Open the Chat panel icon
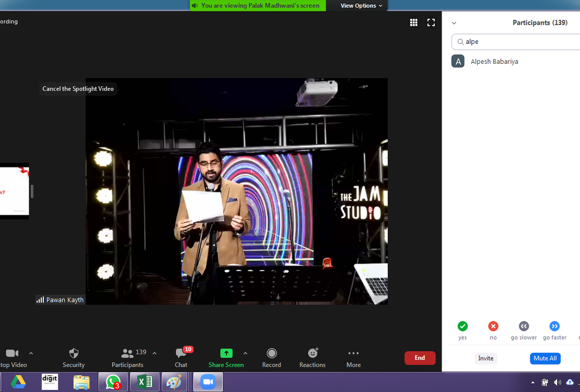This screenshot has width=580, height=392. point(181,354)
